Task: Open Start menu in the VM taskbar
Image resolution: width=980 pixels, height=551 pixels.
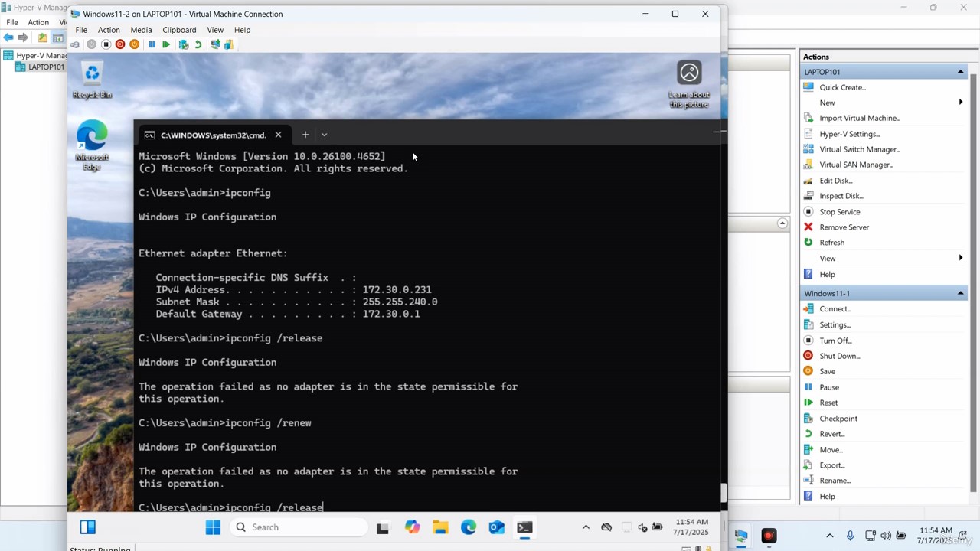Action: pyautogui.click(x=213, y=527)
